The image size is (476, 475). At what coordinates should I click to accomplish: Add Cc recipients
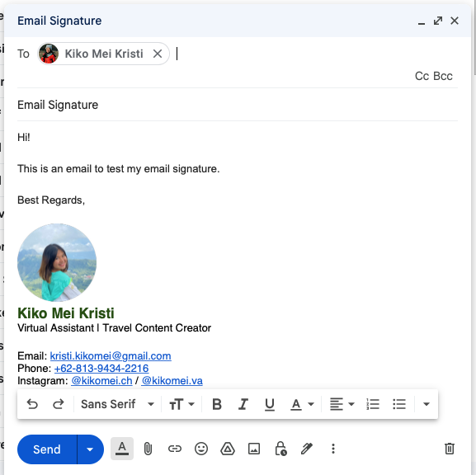point(422,76)
